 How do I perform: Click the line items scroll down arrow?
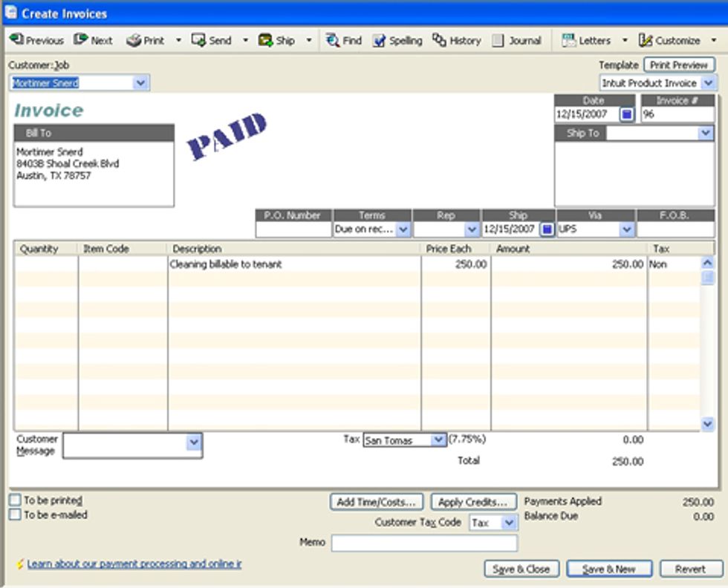pos(707,423)
